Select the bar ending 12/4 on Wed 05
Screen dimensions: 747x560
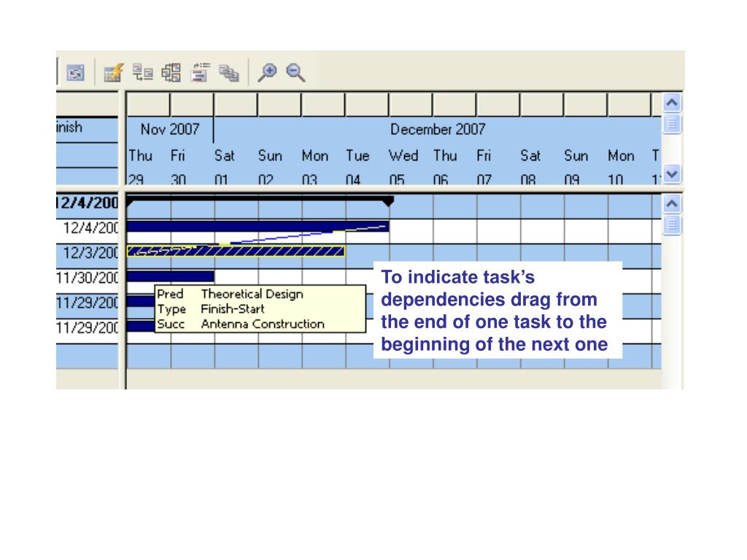[x=258, y=226]
